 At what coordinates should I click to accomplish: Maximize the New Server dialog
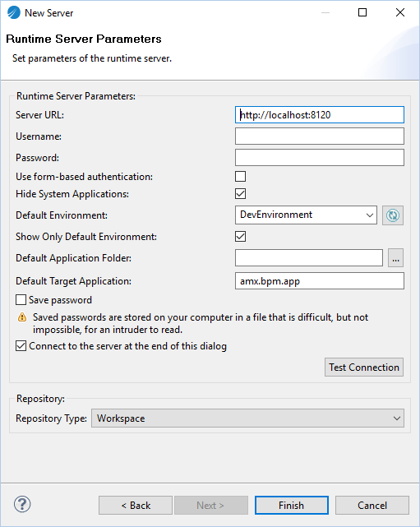tap(362, 13)
